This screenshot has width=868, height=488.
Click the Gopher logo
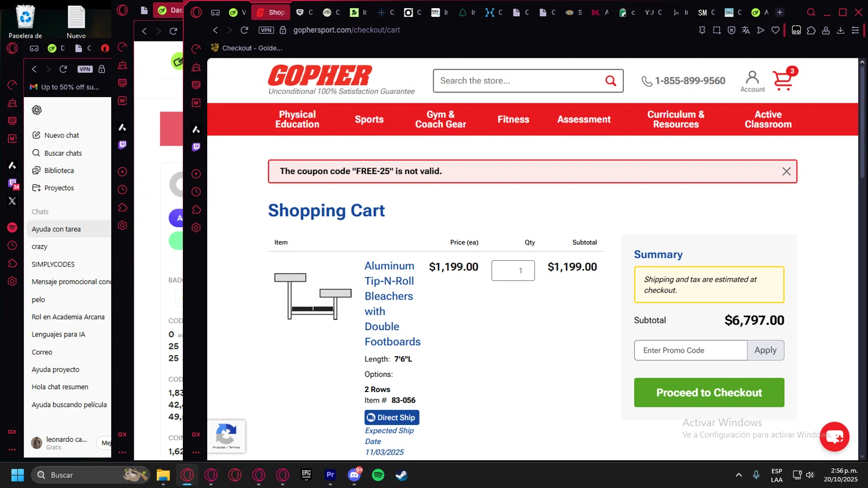pos(320,76)
